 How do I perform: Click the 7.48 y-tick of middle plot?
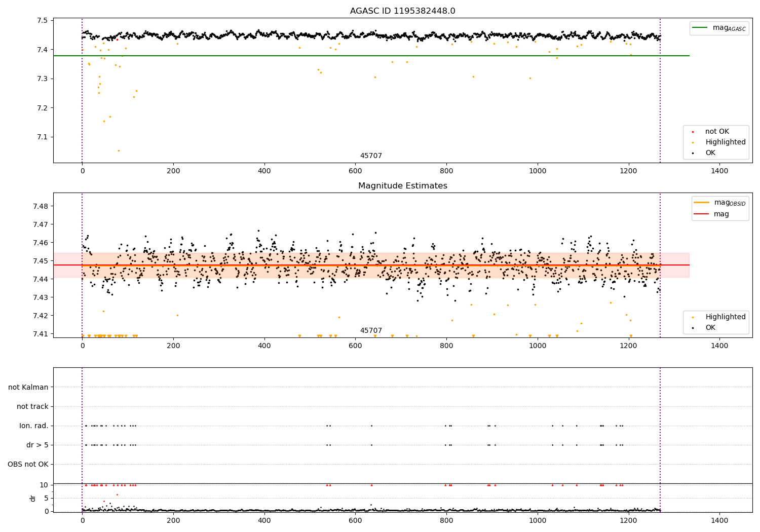pyautogui.click(x=41, y=207)
